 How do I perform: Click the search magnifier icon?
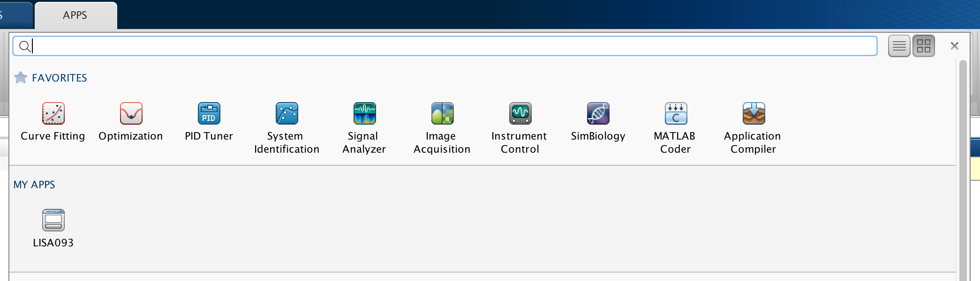[x=24, y=46]
